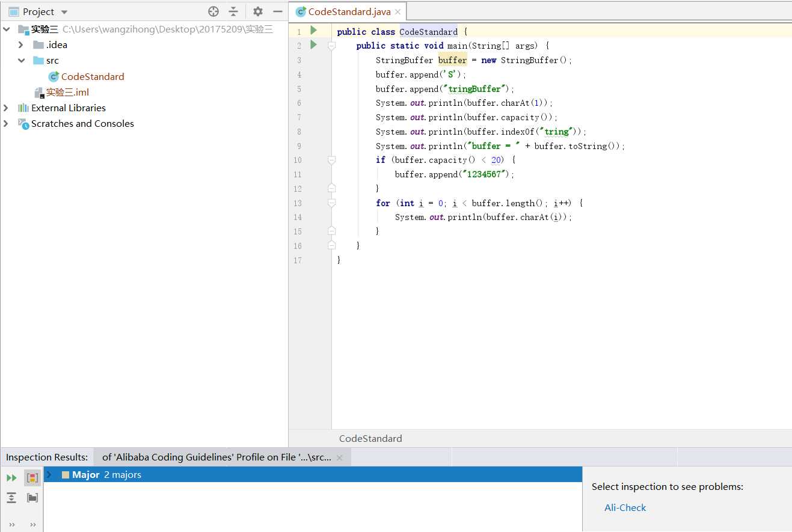This screenshot has width=792, height=532.
Task: Click the Project panel title
Action: [x=38, y=12]
